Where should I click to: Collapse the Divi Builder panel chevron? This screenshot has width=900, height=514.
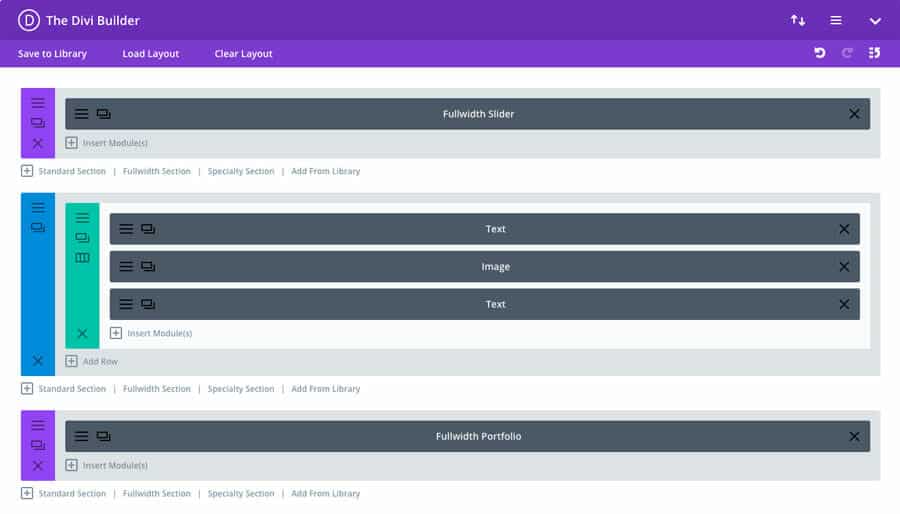pyautogui.click(x=875, y=21)
